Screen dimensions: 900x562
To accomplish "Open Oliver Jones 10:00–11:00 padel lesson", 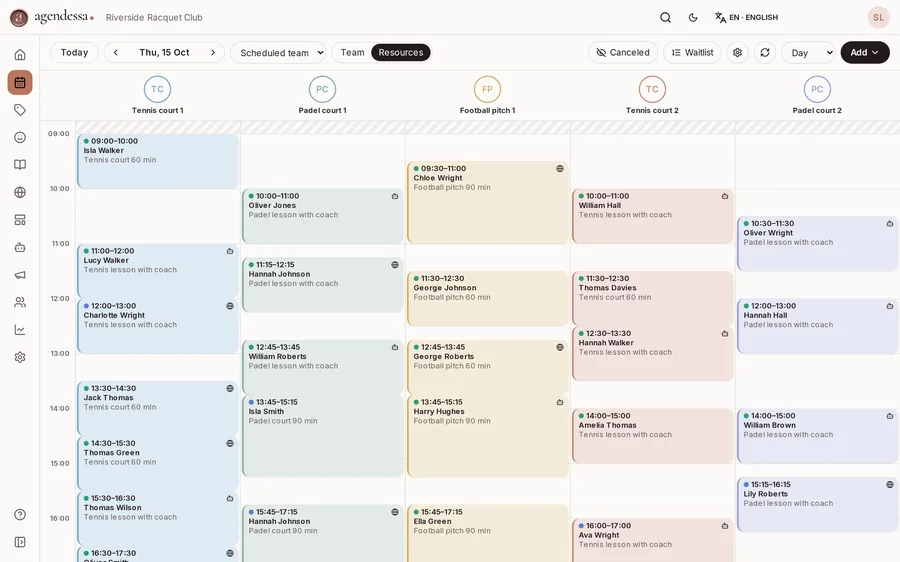I will pyautogui.click(x=323, y=216).
